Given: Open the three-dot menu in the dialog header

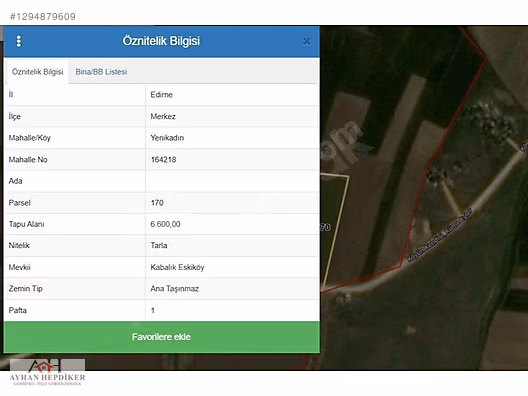Looking at the screenshot, I should click(x=19, y=41).
